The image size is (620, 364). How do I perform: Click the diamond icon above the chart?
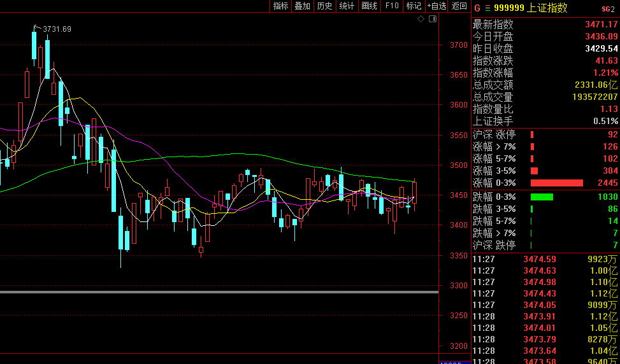421,18
